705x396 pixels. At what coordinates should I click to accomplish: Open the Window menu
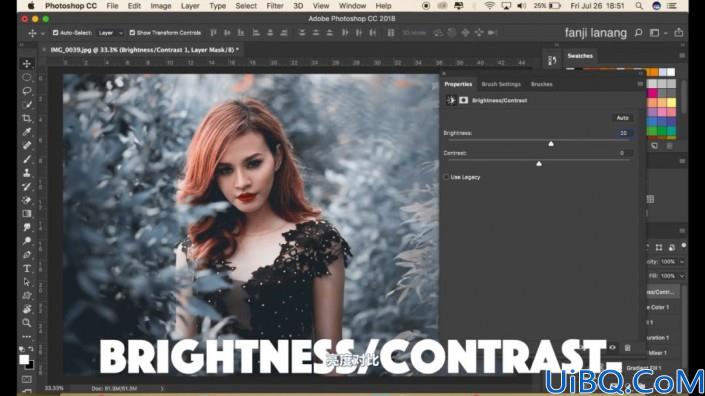click(352, 6)
